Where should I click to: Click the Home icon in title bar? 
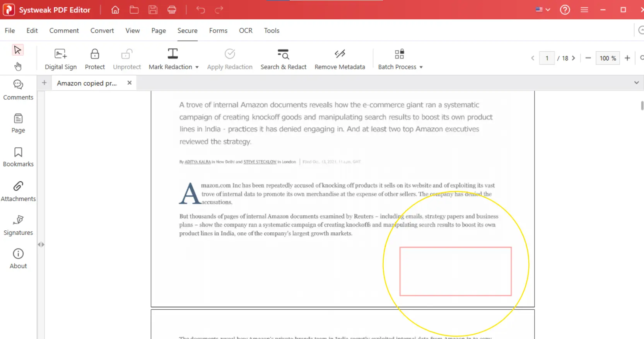(115, 10)
